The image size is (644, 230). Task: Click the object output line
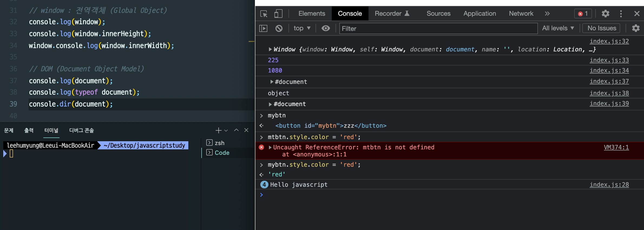click(278, 93)
